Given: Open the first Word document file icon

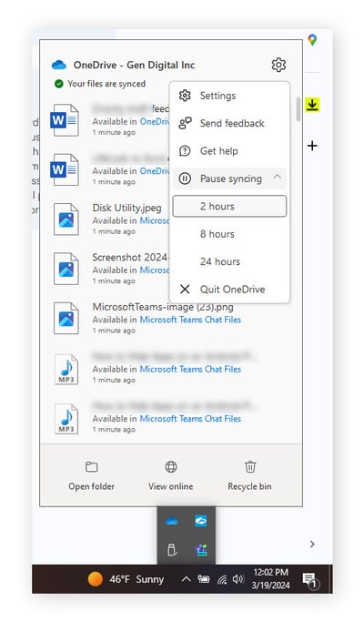Looking at the screenshot, I should point(65,120).
